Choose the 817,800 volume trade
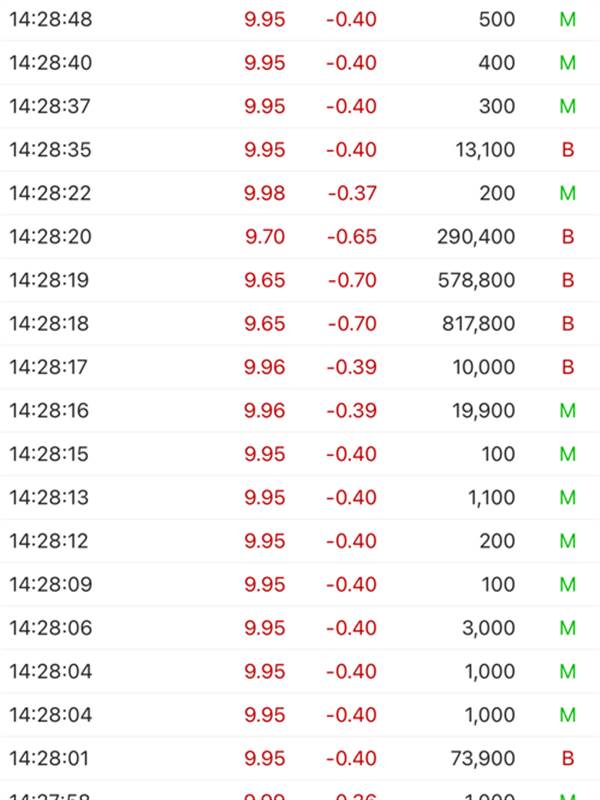 300,323
